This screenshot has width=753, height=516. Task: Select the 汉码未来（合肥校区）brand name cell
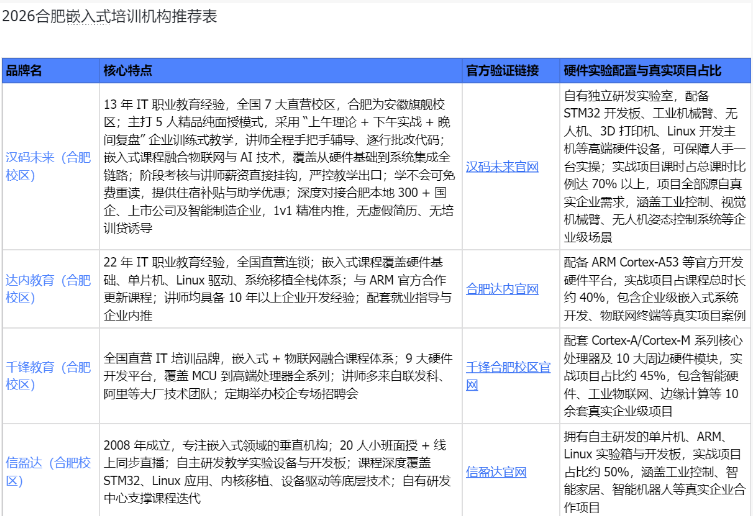tap(50, 166)
